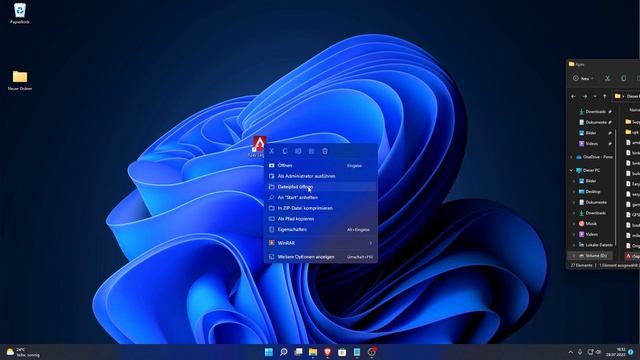Open the notification badge in the tray

click(631, 352)
